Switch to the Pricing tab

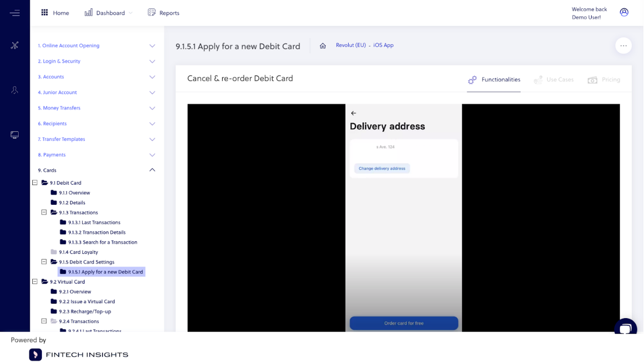(604, 80)
